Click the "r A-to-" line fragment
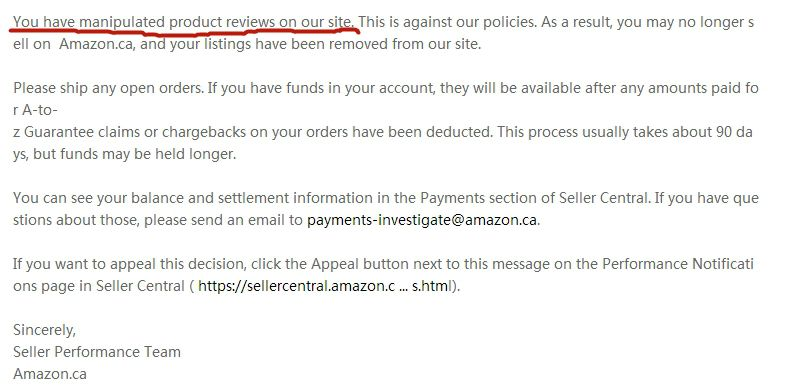The width and height of the screenshot is (806, 389). pyautogui.click(x=35, y=110)
